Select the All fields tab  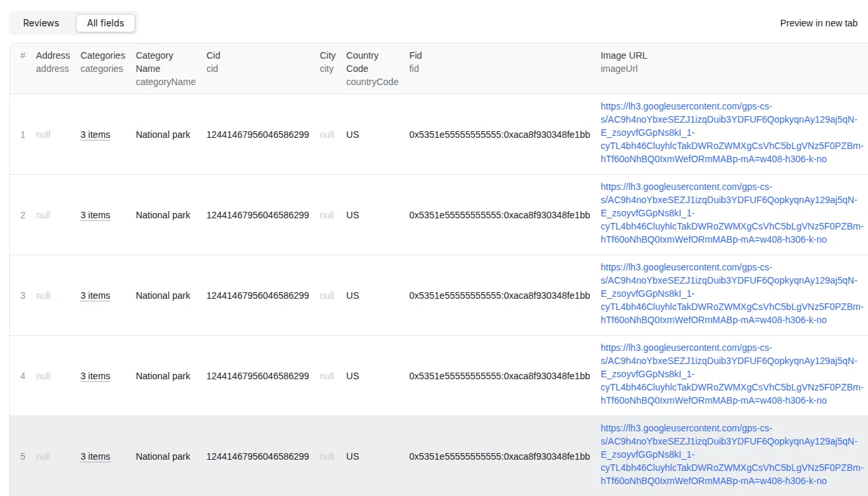(x=106, y=23)
